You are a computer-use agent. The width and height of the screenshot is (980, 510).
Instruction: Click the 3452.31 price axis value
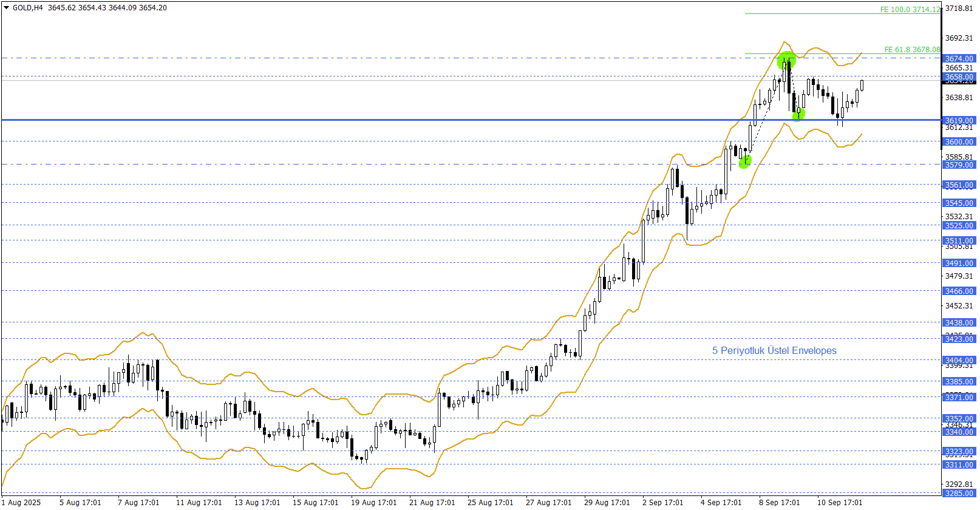[x=959, y=306]
